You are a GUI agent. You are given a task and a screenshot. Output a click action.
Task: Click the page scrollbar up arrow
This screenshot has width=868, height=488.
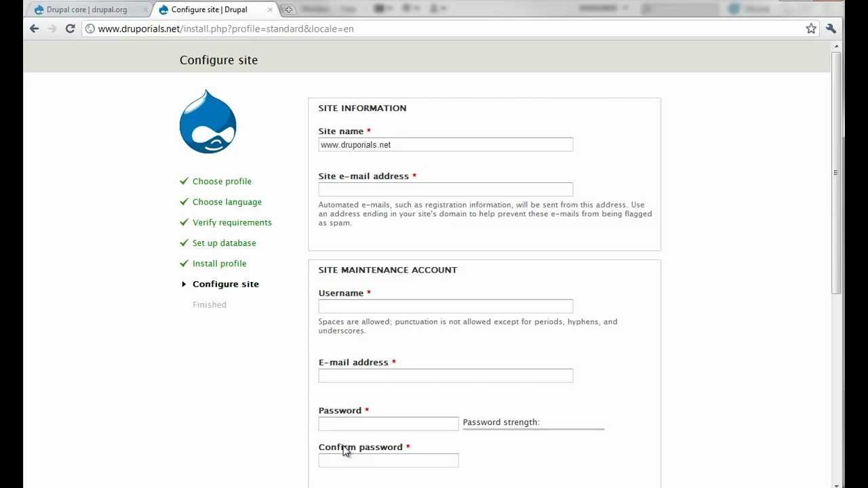836,47
